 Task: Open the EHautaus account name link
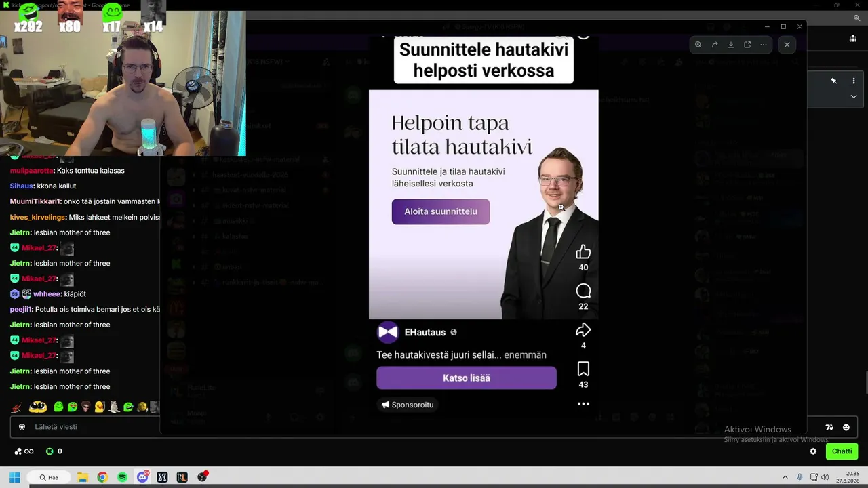[425, 333]
